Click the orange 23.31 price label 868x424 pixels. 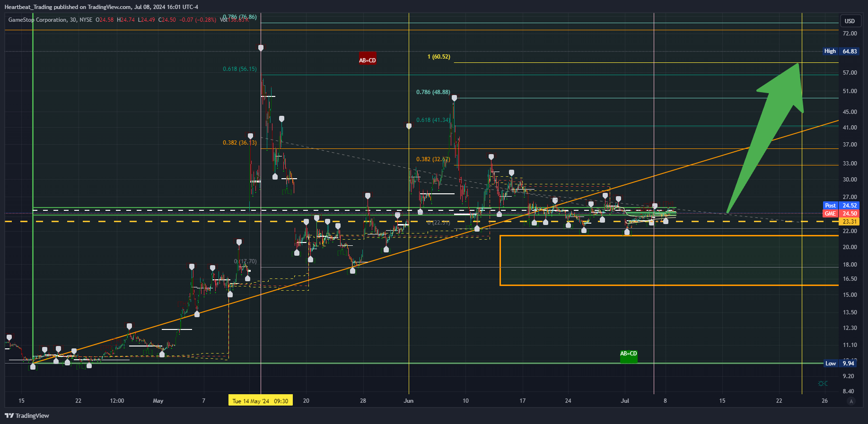pos(849,221)
